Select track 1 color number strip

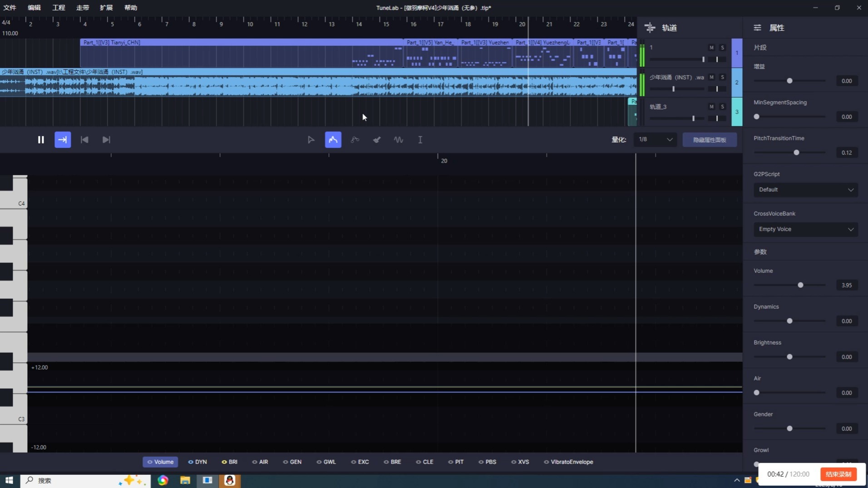737,53
